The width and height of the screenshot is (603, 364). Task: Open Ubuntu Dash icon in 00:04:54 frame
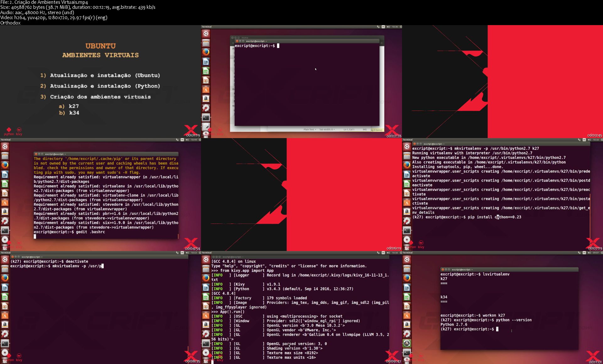[x=5, y=147]
